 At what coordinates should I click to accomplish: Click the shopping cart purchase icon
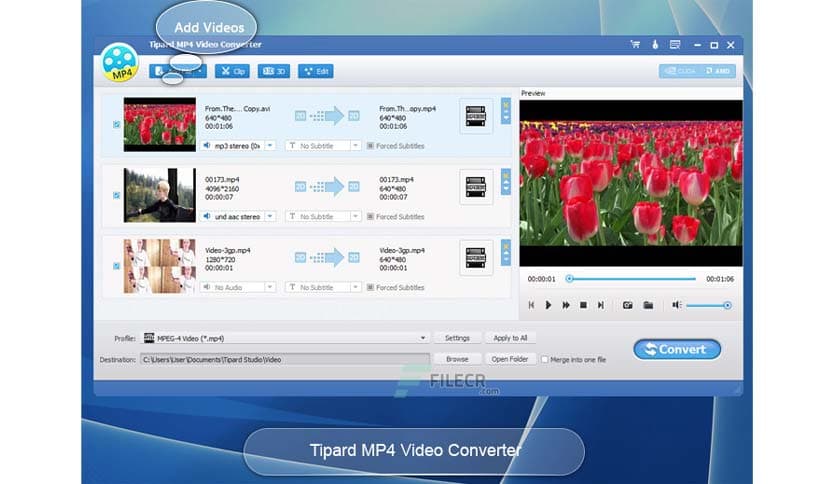pos(635,45)
